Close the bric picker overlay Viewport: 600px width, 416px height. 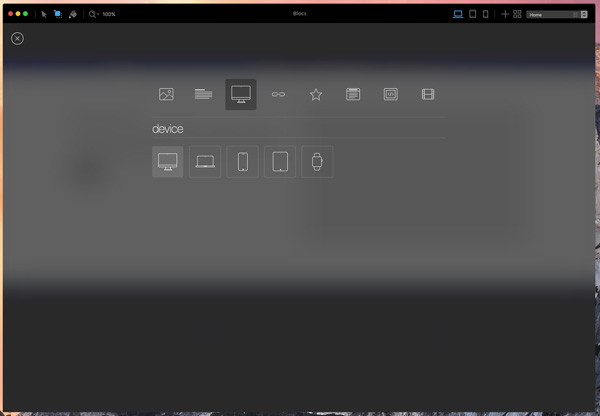(17, 38)
